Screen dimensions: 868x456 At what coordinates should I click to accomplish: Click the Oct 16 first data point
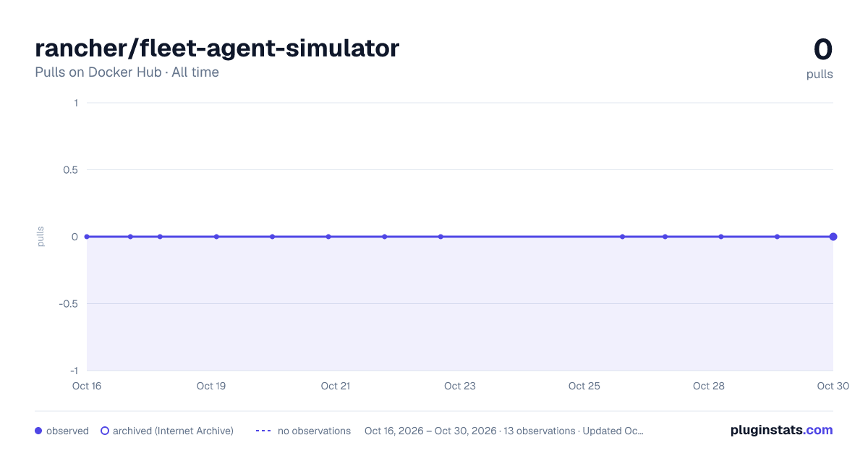click(87, 237)
